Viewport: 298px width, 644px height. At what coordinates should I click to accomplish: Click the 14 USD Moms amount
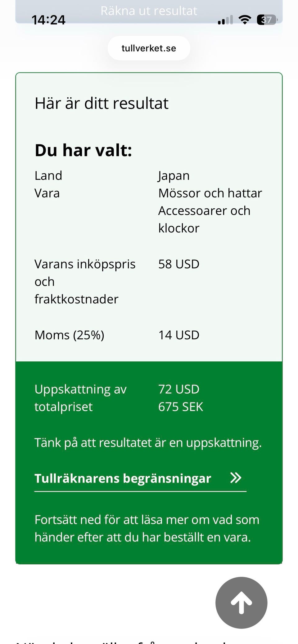[x=179, y=335]
